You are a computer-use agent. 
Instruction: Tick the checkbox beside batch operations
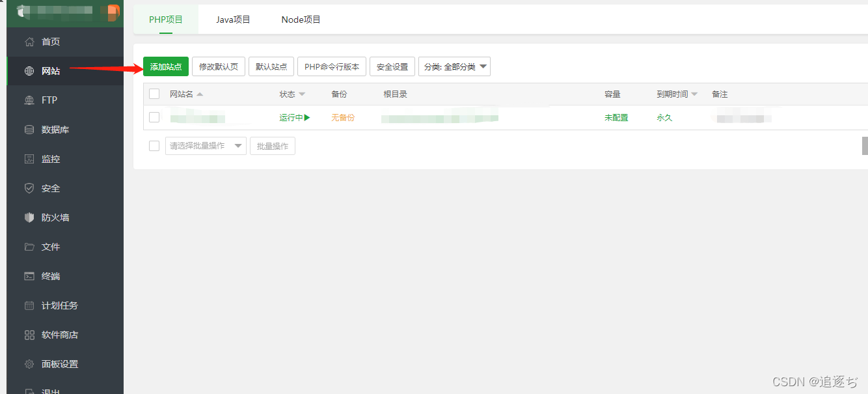[x=154, y=145]
